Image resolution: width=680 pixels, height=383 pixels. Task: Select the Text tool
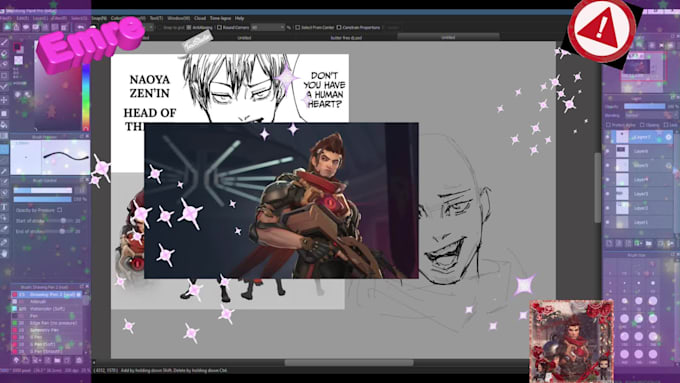tap(4, 207)
